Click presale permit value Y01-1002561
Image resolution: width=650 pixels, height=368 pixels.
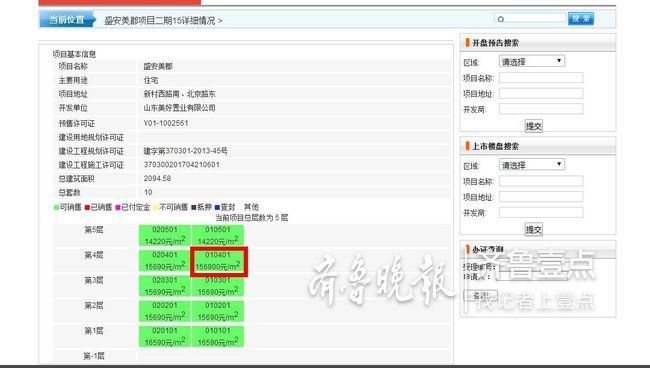tap(166, 123)
